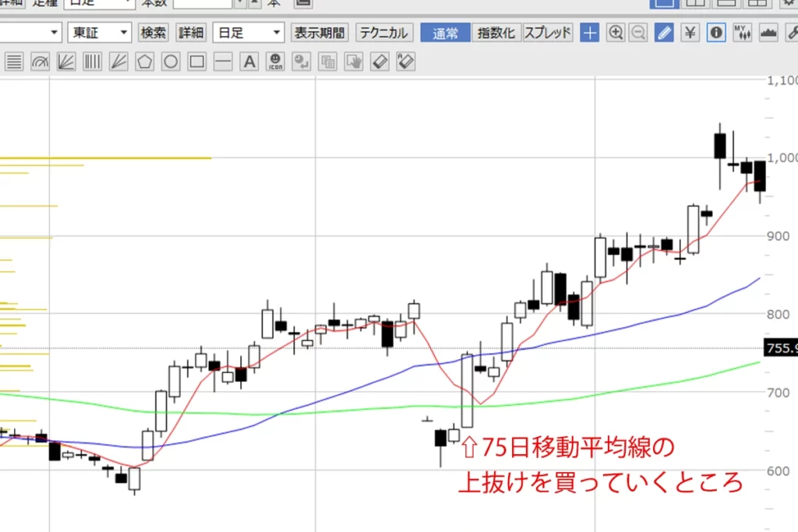Select the pencil drawing tool

[664, 33]
